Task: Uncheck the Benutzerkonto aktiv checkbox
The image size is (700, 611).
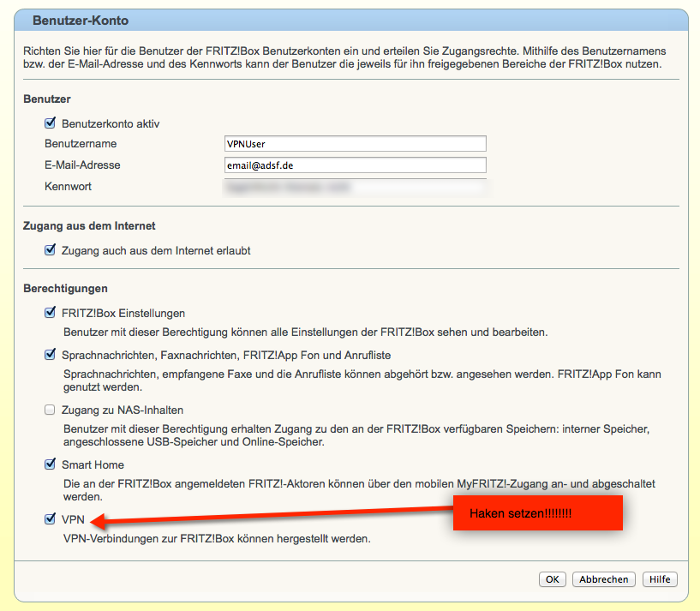Action: (50, 123)
